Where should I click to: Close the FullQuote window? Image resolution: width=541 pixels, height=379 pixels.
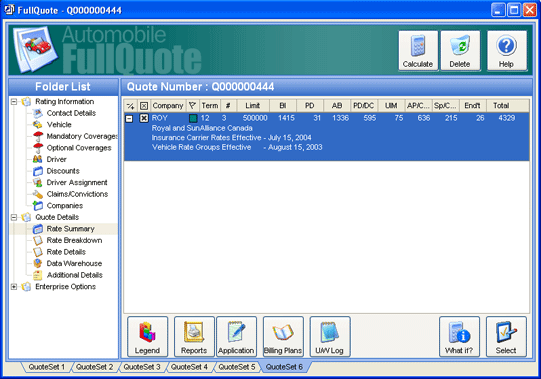point(530,10)
